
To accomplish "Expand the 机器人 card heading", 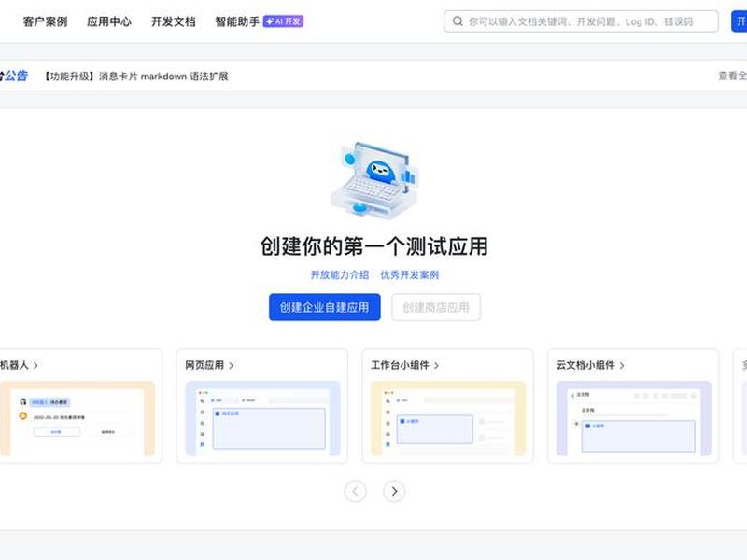I will coord(19,365).
